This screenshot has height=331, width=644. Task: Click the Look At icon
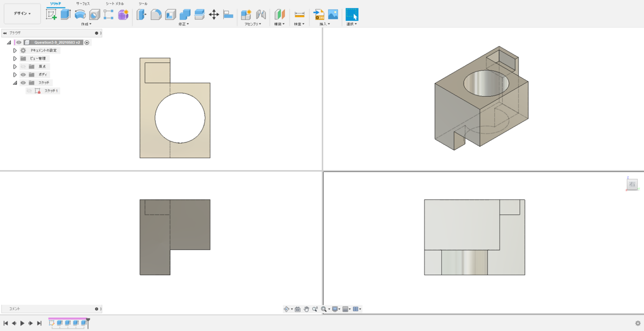tap(298, 309)
